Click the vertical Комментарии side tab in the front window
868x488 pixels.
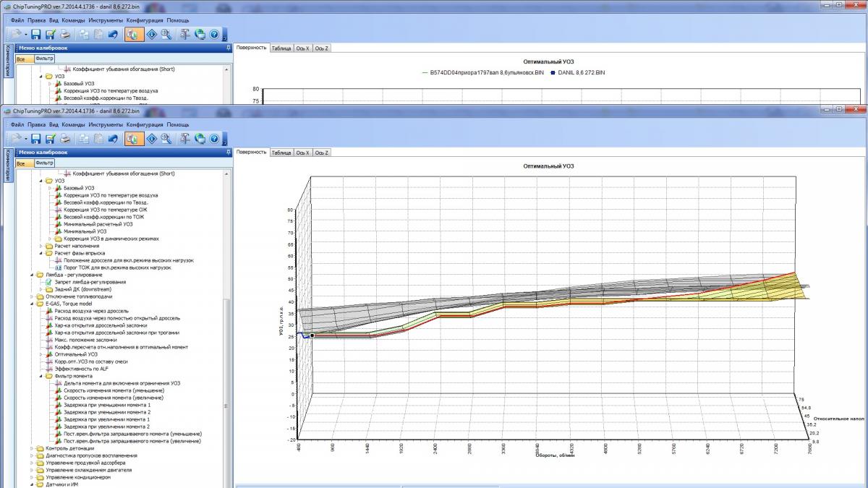tap(8, 165)
